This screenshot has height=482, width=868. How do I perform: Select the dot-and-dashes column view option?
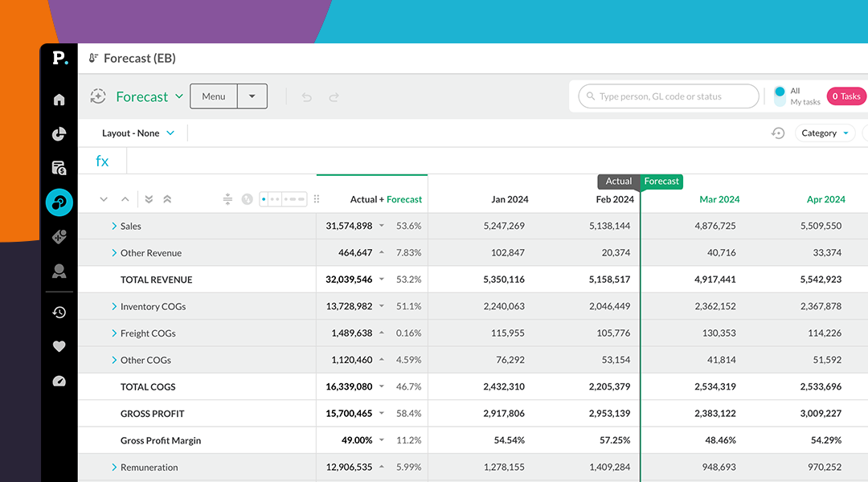294,199
